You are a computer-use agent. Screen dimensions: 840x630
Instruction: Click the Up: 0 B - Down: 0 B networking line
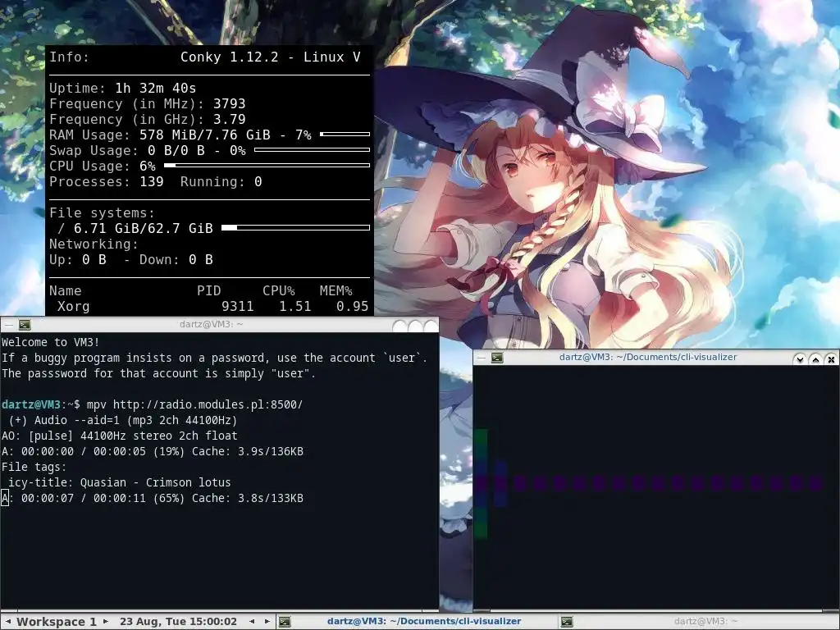tap(130, 260)
